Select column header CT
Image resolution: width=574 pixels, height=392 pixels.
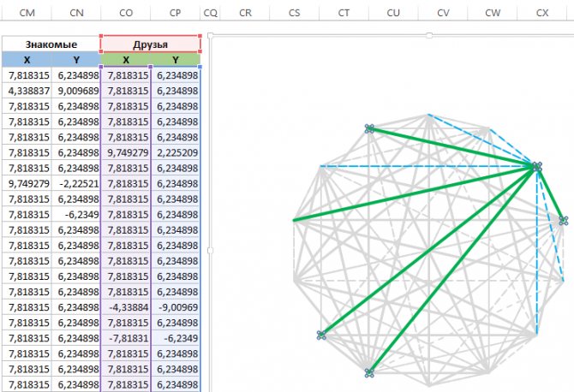[x=344, y=13]
